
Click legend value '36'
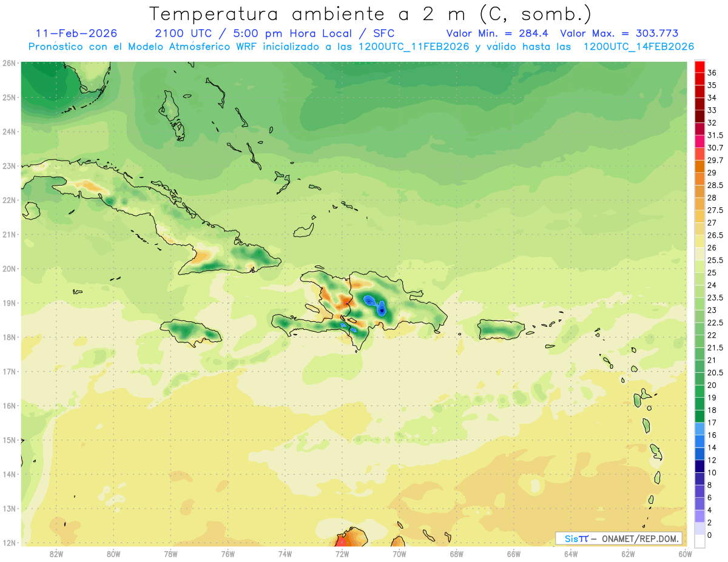pos(712,73)
